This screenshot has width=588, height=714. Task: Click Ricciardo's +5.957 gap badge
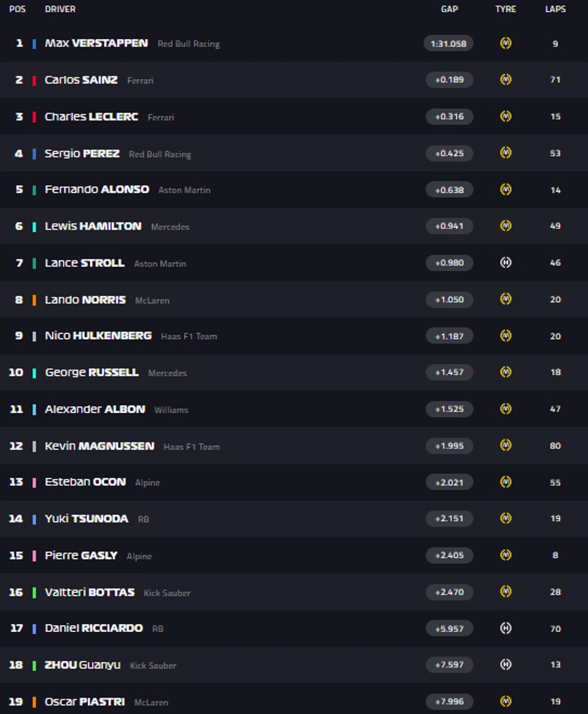(449, 629)
